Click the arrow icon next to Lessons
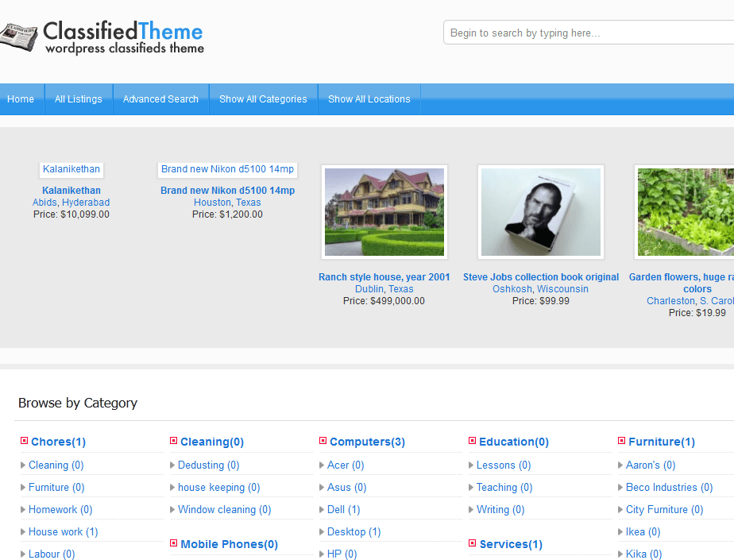734x560 pixels. tap(472, 465)
